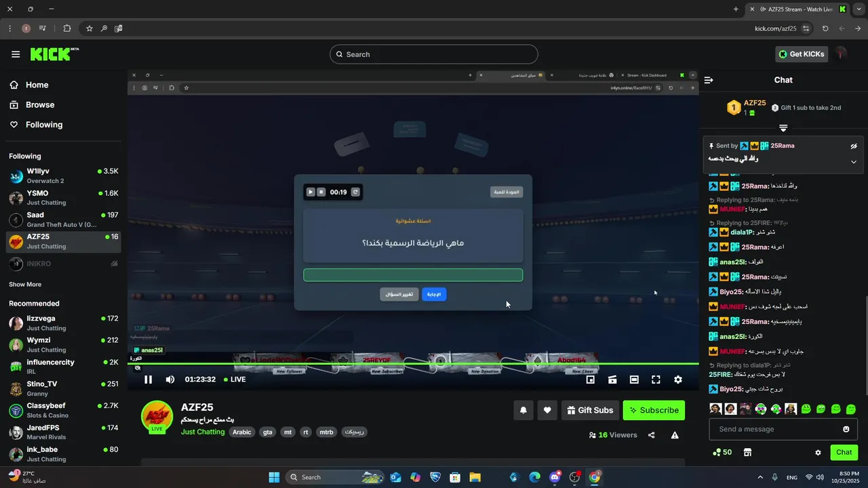Click the Gift Subs button

[x=590, y=410]
